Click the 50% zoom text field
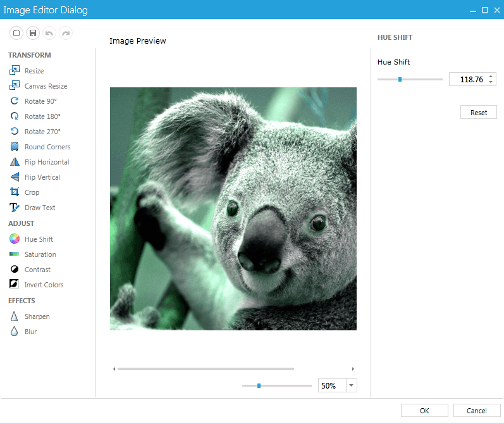This screenshot has height=424, width=504. click(x=332, y=385)
